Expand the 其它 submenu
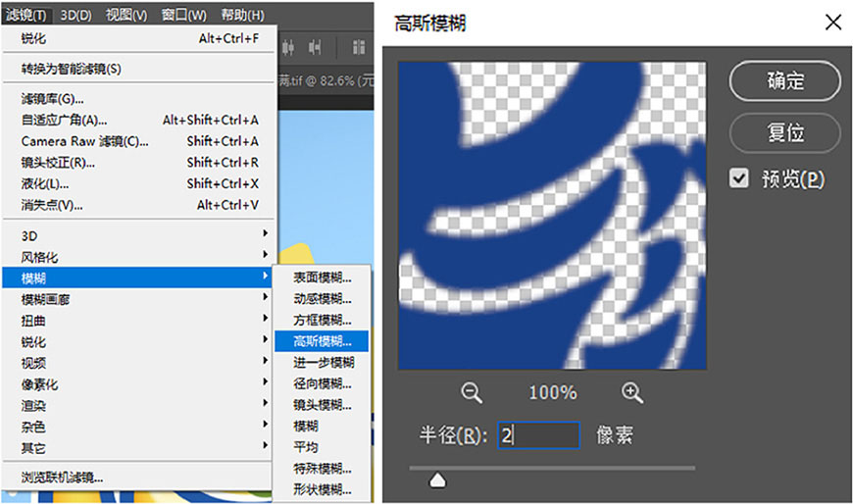This screenshot has width=853, height=504. point(139,447)
